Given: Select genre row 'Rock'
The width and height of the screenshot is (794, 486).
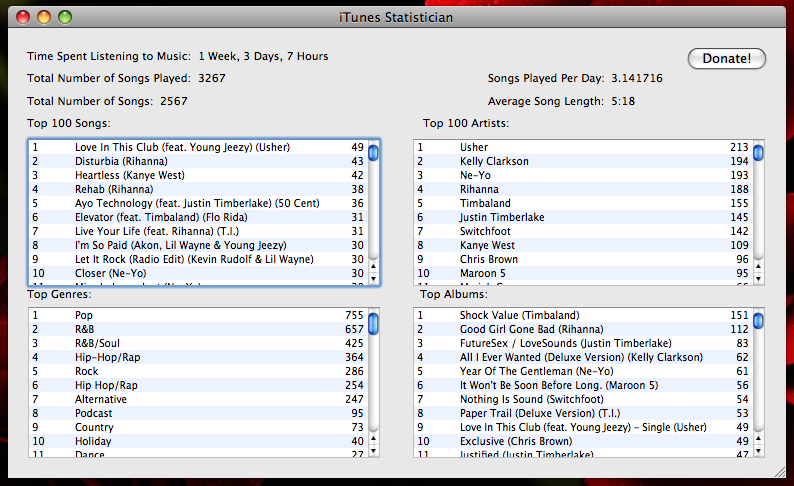Looking at the screenshot, I should (198, 372).
